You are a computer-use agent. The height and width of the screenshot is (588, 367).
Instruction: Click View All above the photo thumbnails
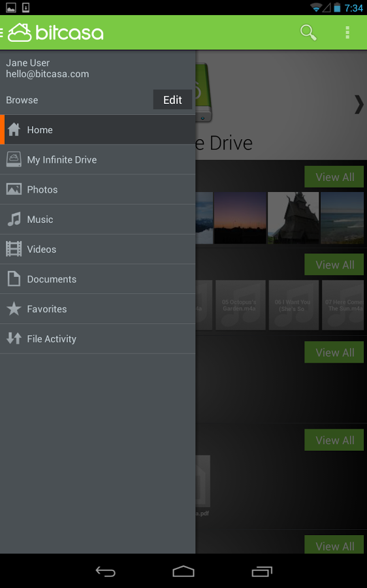tap(334, 177)
